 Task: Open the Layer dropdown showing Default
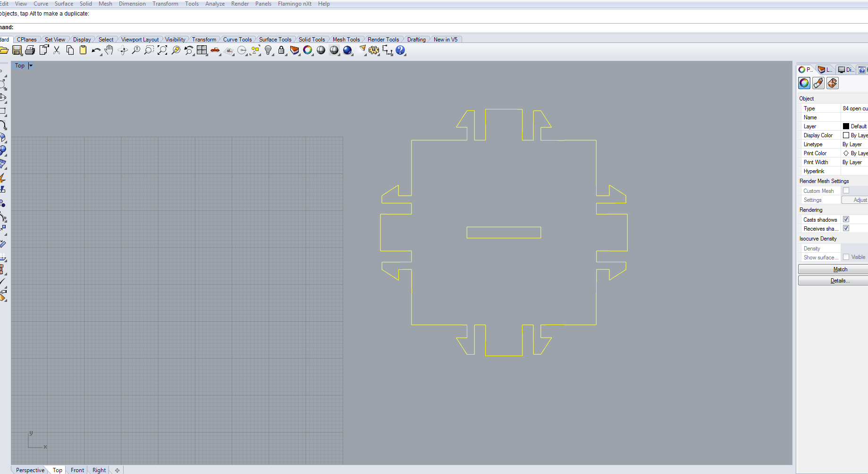(854, 126)
